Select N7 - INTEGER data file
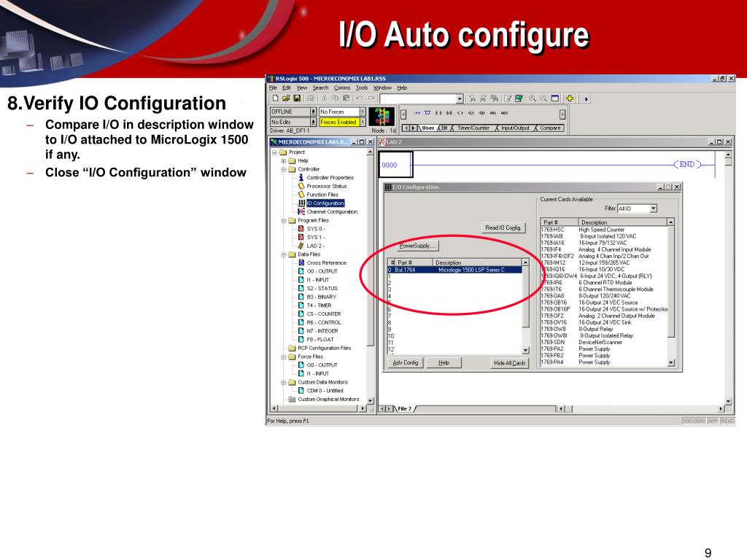This screenshot has width=747, height=560. (322, 331)
